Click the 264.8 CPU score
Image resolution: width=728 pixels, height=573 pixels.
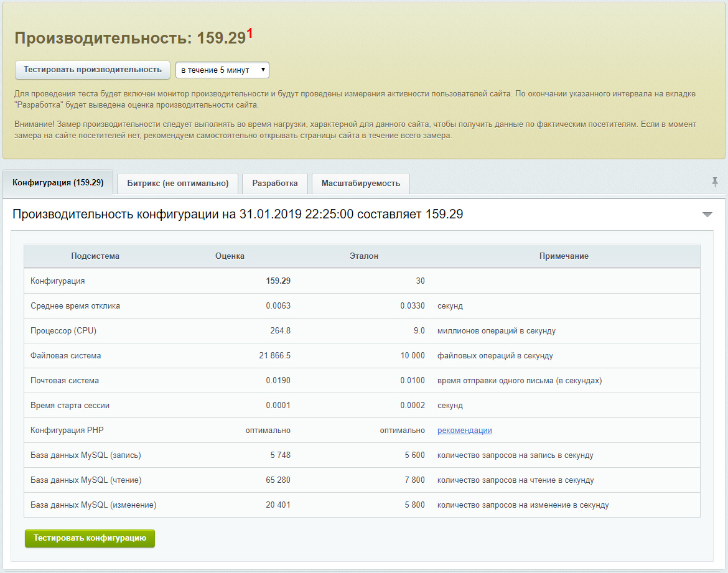[x=281, y=330]
